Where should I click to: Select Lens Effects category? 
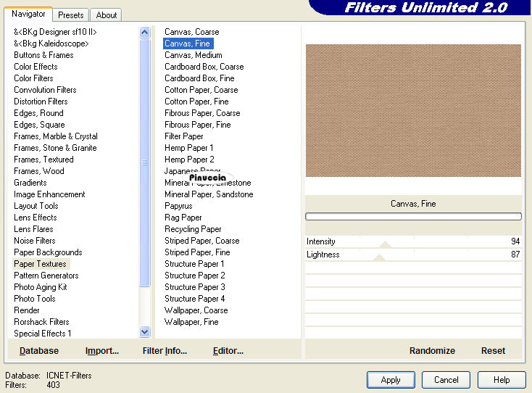pyautogui.click(x=36, y=218)
